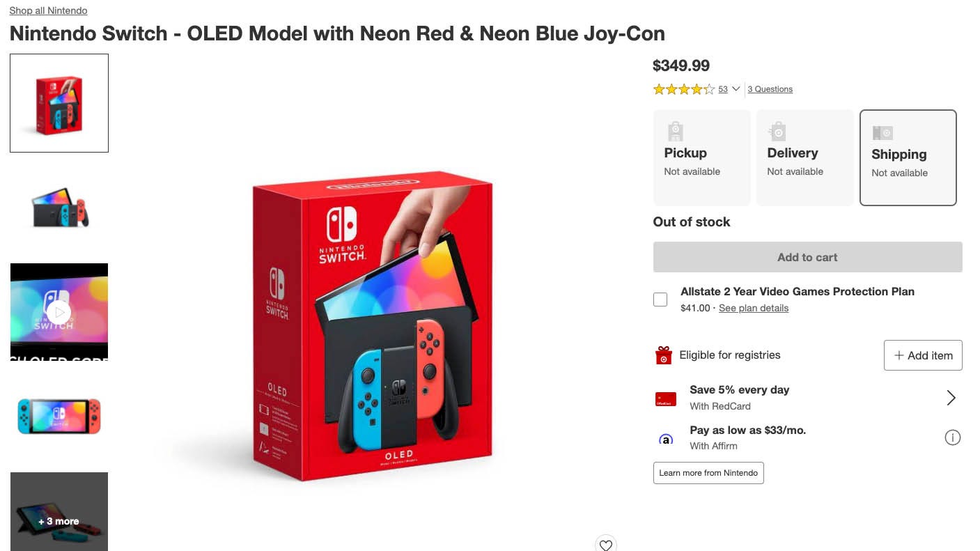Screen dimensions: 980x551
Task: Click the Delivery doorstep icon
Action: tap(777, 131)
